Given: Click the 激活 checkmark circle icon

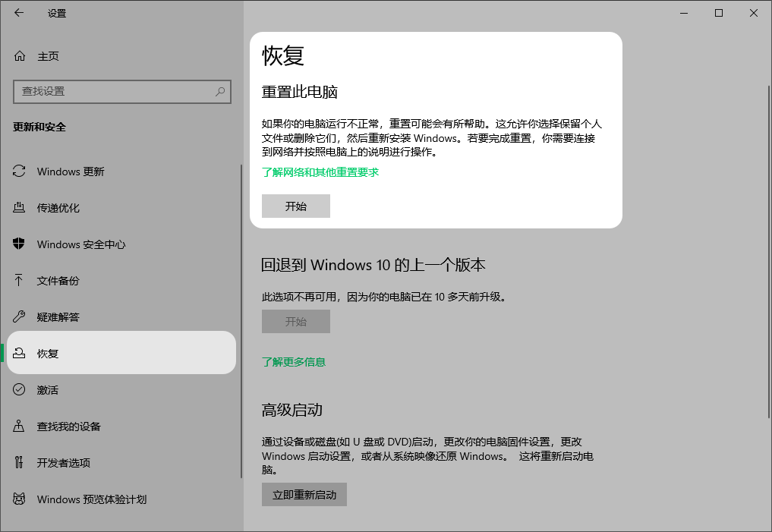Looking at the screenshot, I should (19, 390).
